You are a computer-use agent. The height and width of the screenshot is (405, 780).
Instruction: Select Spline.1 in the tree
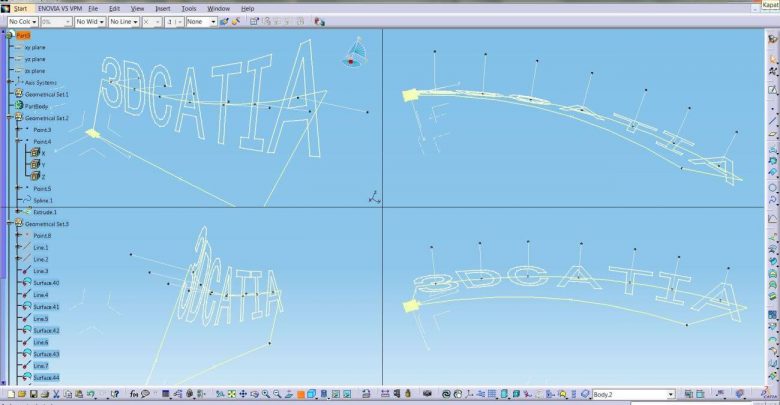tap(43, 201)
